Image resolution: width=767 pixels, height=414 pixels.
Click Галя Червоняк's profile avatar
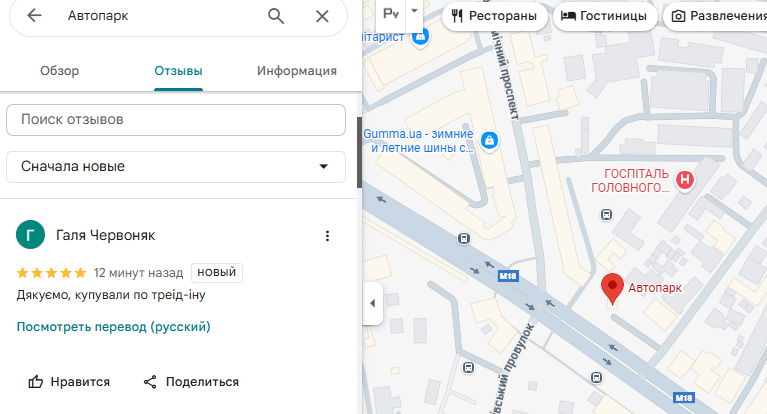click(x=31, y=235)
